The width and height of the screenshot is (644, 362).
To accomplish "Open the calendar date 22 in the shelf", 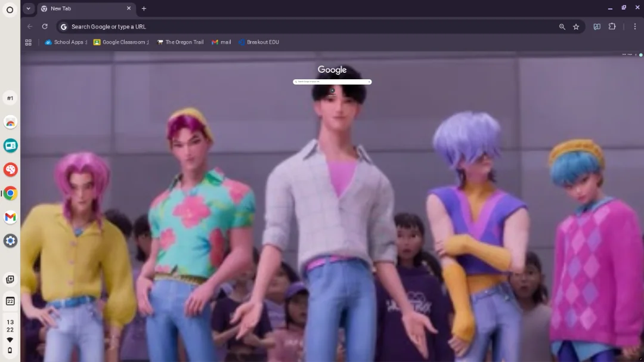I will click(x=10, y=301).
